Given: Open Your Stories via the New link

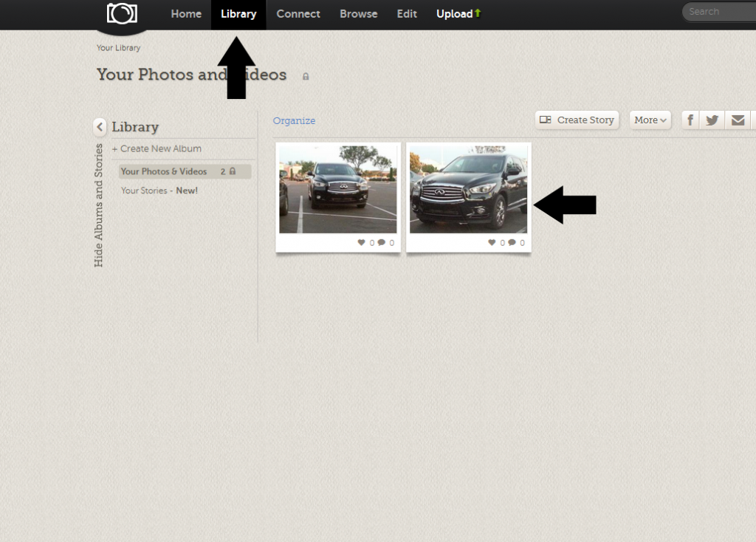Looking at the screenshot, I should 185,190.
